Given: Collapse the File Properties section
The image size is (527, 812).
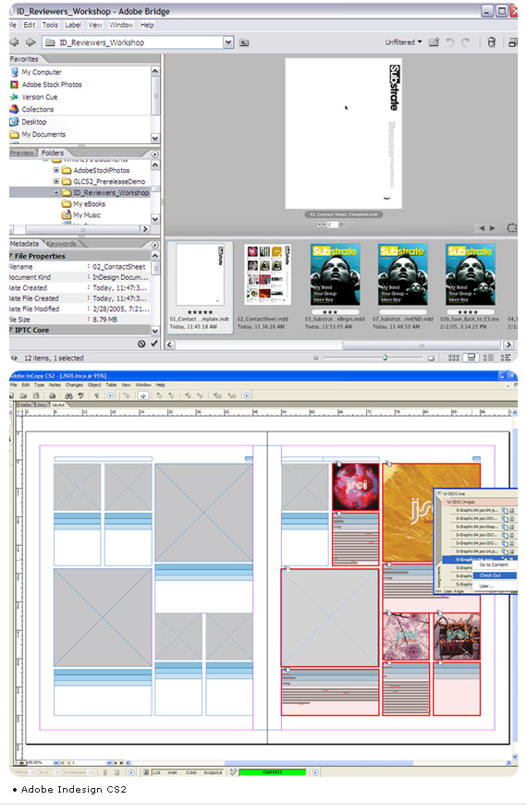Looking at the screenshot, I should [11, 256].
